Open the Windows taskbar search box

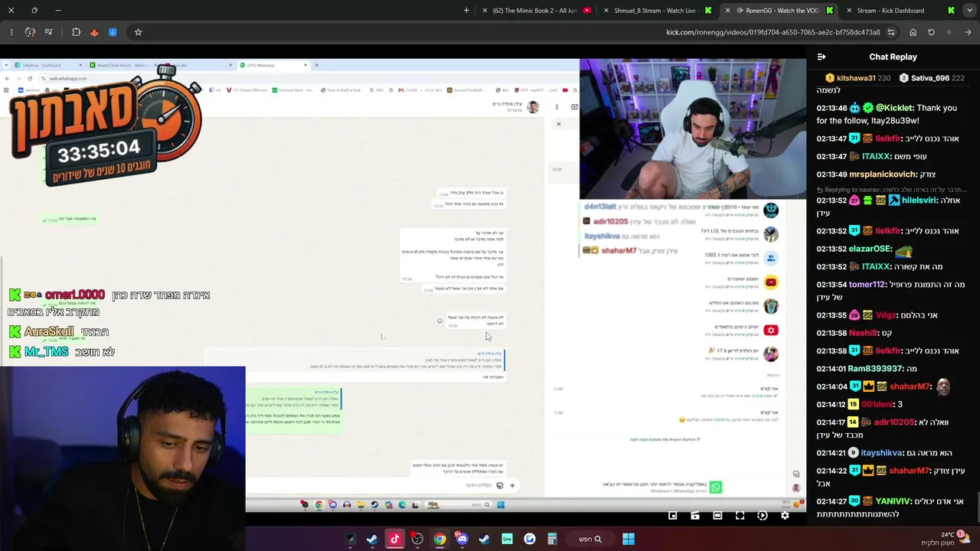(x=590, y=540)
